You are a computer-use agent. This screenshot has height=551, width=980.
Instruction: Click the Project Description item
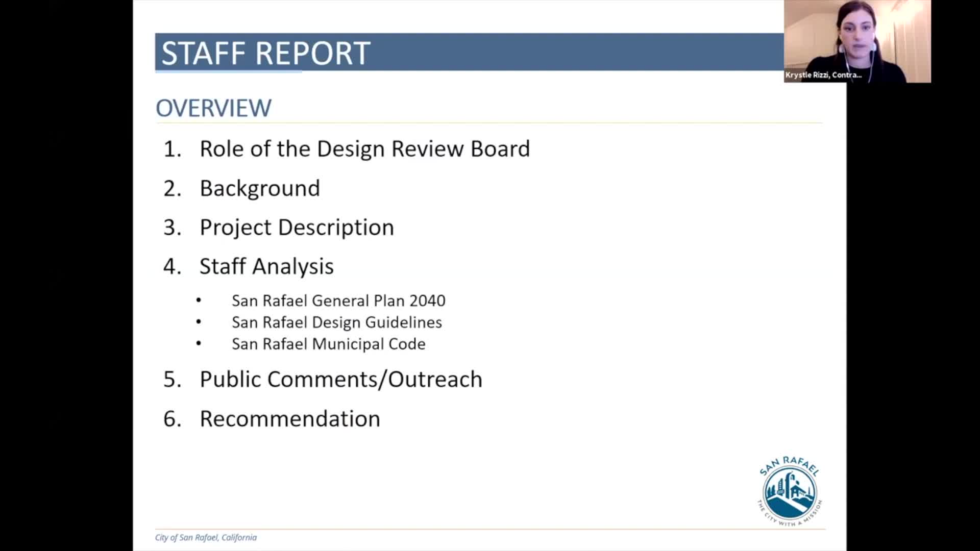(x=297, y=228)
